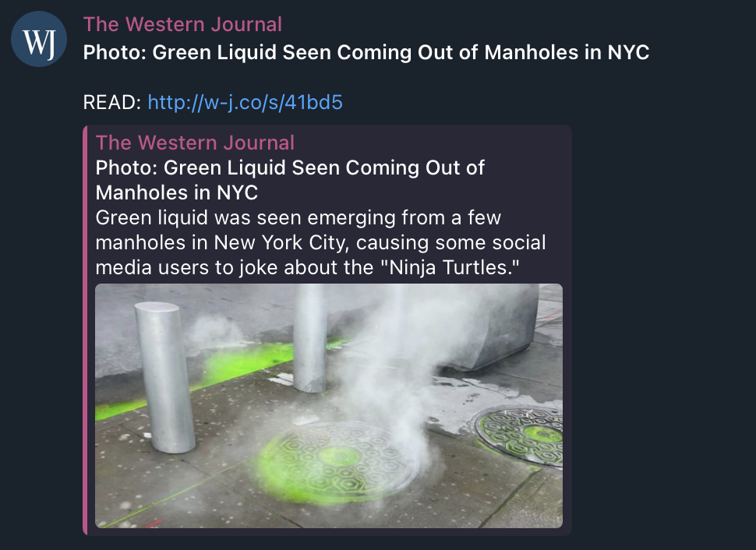
Task: Click the quoted "Ninja Turtles." text
Action: (450, 267)
